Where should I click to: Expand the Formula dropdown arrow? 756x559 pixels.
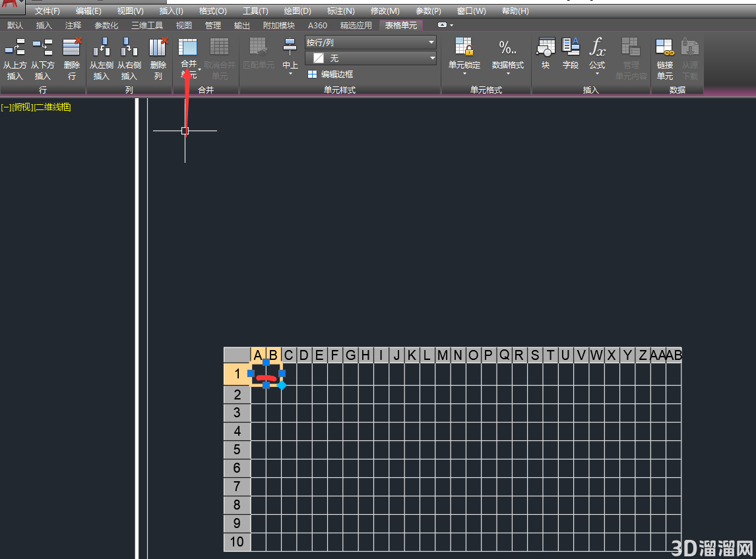click(x=597, y=74)
